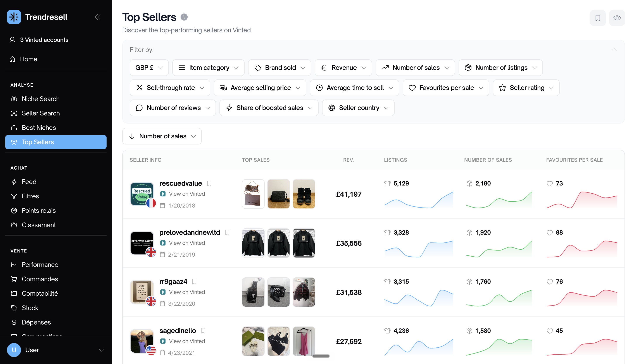Click the user avatar icon at bottom
The width and height of the screenshot is (635, 364).
[x=14, y=350]
